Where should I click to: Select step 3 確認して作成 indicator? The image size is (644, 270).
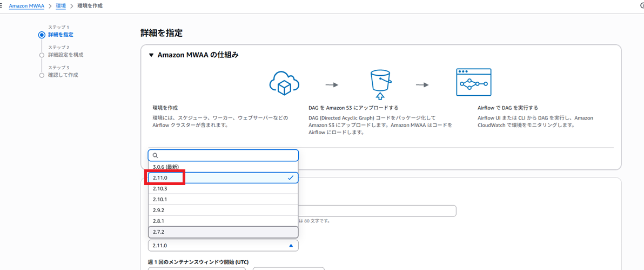[42, 75]
